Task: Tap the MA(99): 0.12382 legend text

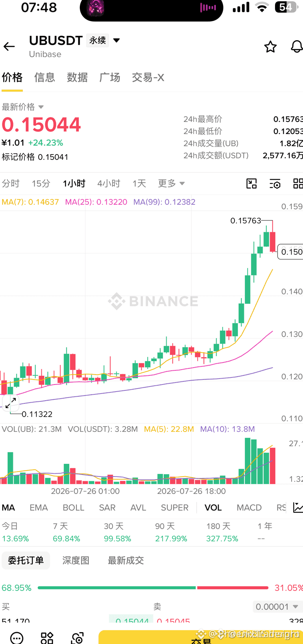Action: point(164,202)
